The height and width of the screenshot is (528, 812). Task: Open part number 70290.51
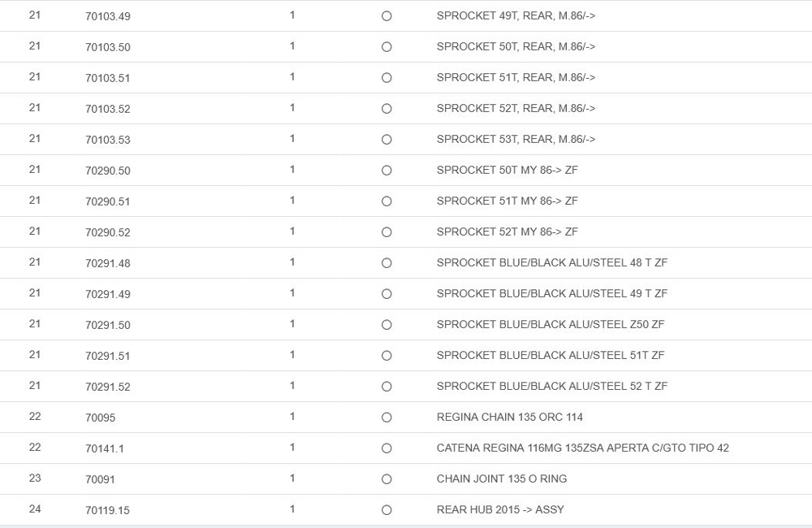[108, 201]
